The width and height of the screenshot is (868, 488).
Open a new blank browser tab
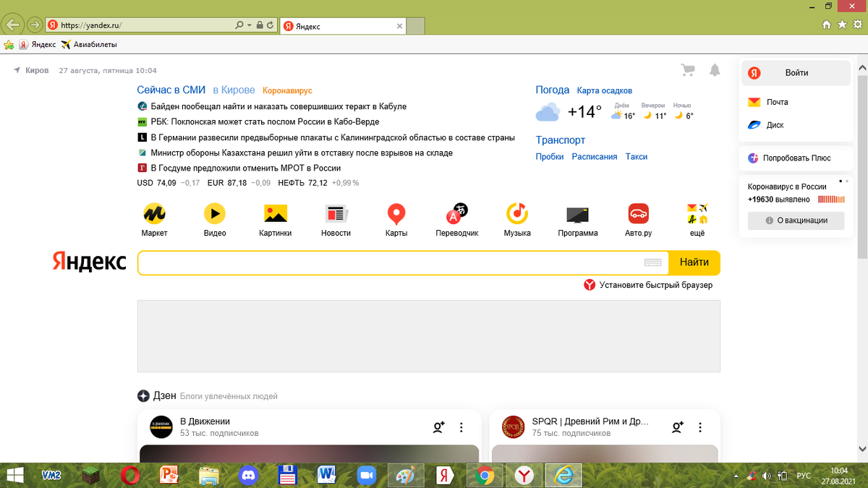415,26
